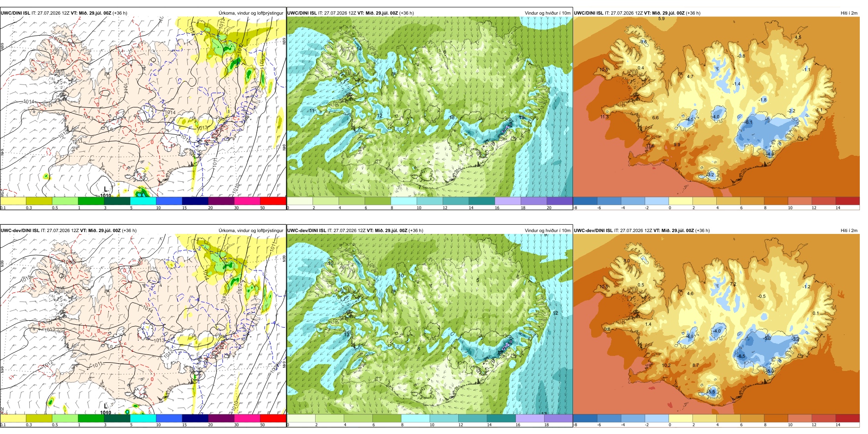Pick the magenta 30–50 swatch in UWC precipitation legend
The width and height of the screenshot is (868, 434).
coord(247,201)
